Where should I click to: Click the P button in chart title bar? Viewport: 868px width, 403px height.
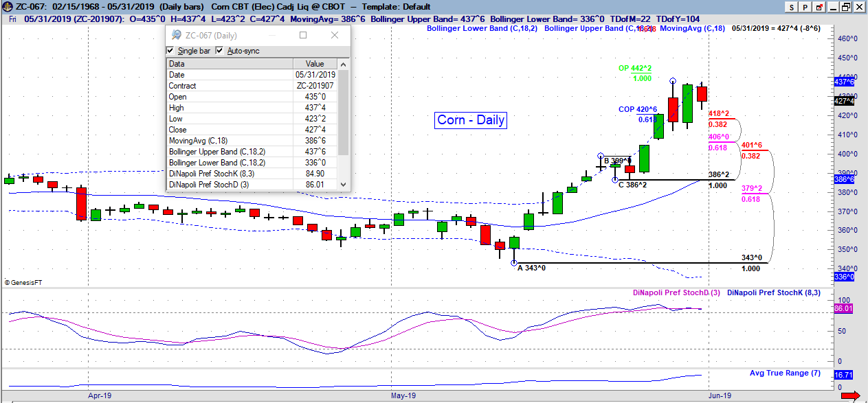click(x=804, y=8)
